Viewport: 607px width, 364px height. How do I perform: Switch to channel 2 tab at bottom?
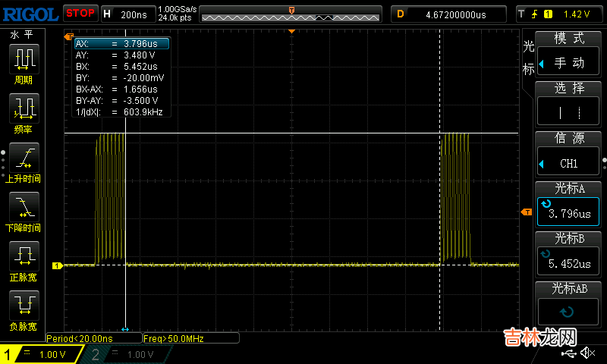tap(125, 354)
